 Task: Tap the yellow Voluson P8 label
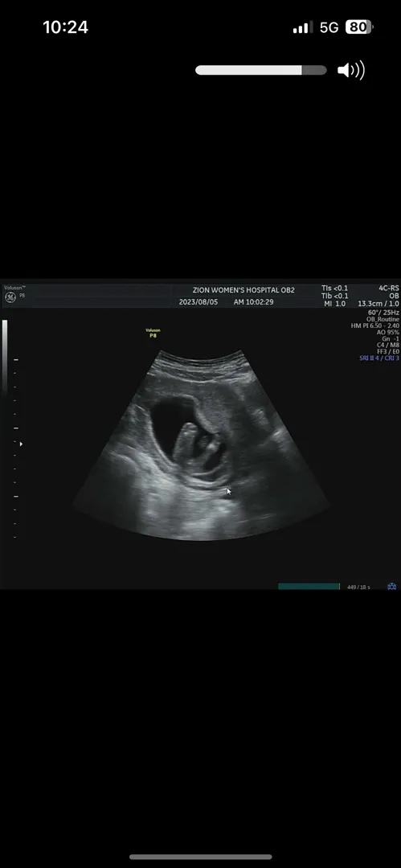[x=153, y=333]
